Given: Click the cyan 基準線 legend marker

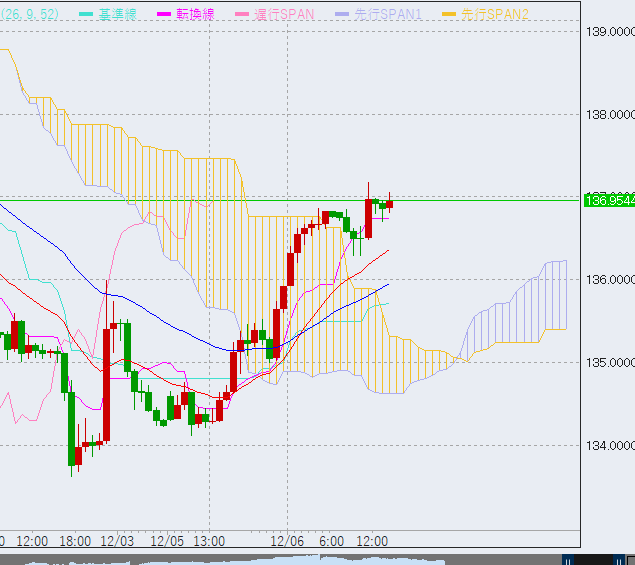Looking at the screenshot, I should coord(86,15).
